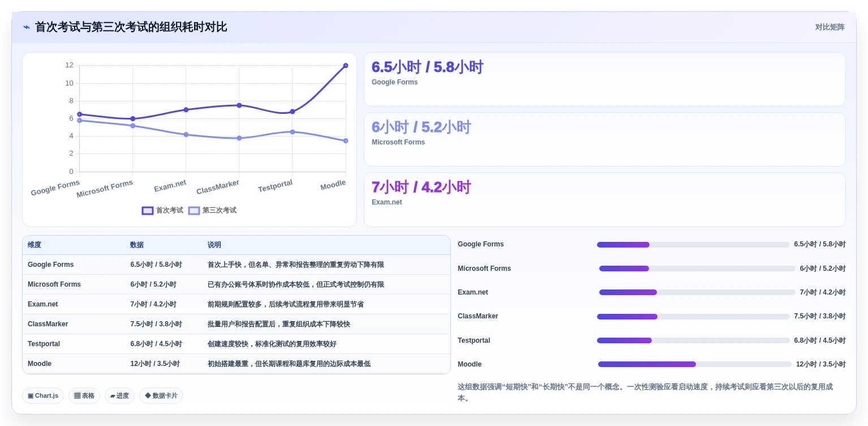
Task: Click the Moodle 首次考试 data point at 12
Action: tap(346, 66)
